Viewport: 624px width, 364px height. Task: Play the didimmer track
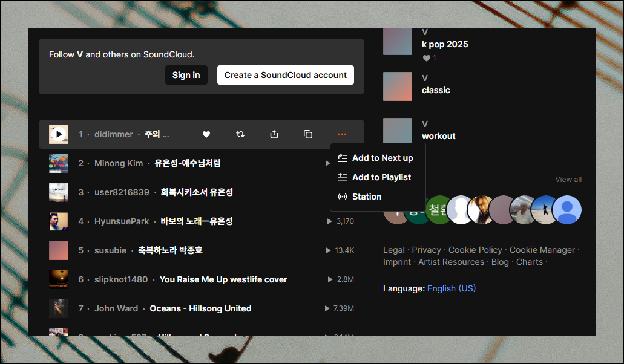(x=59, y=134)
